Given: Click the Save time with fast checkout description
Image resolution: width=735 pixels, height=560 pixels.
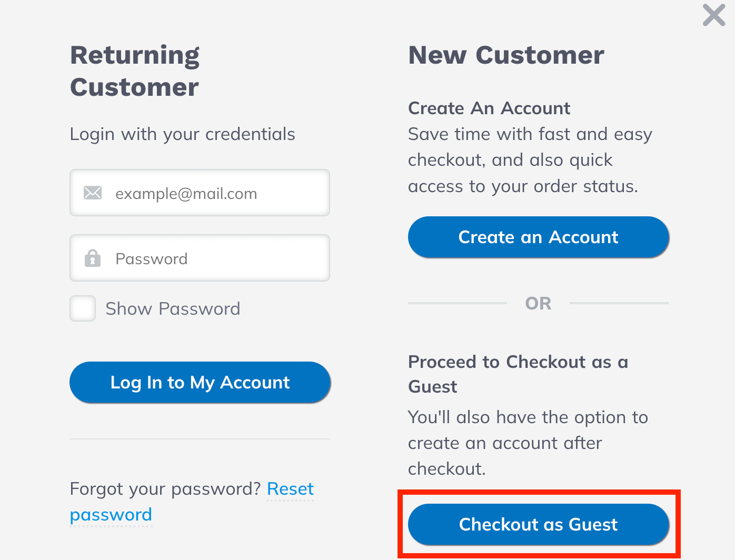Looking at the screenshot, I should 530,160.
